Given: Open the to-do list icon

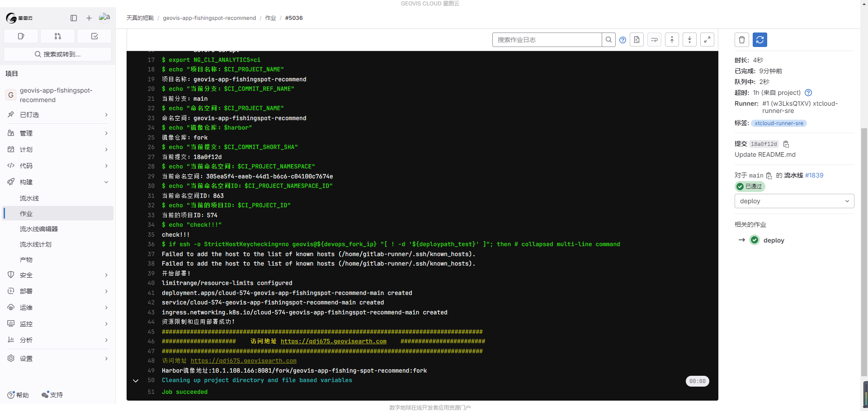Looking at the screenshot, I should click(x=94, y=36).
